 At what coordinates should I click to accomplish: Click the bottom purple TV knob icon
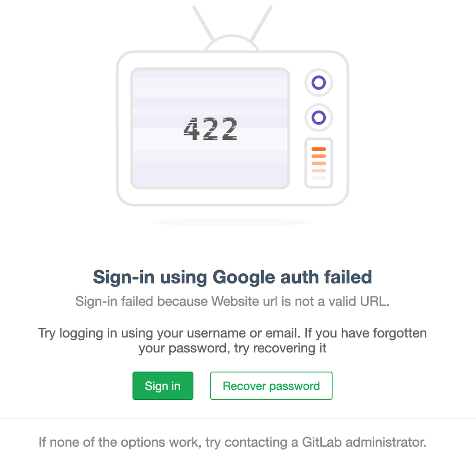click(318, 117)
